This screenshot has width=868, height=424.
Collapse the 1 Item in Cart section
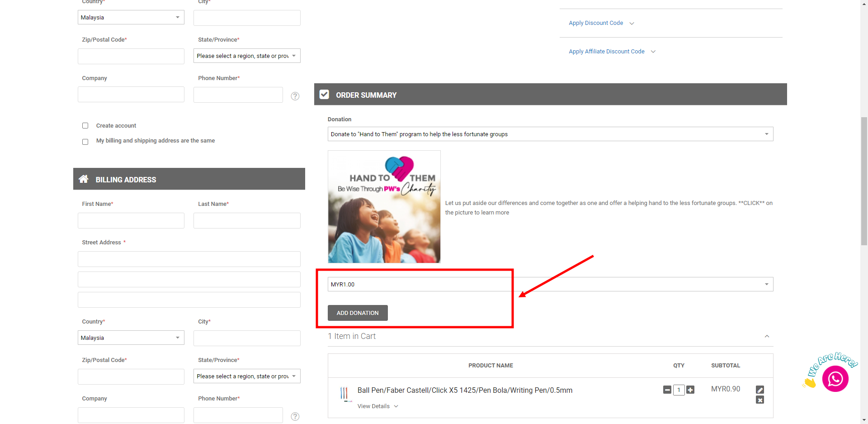click(767, 336)
